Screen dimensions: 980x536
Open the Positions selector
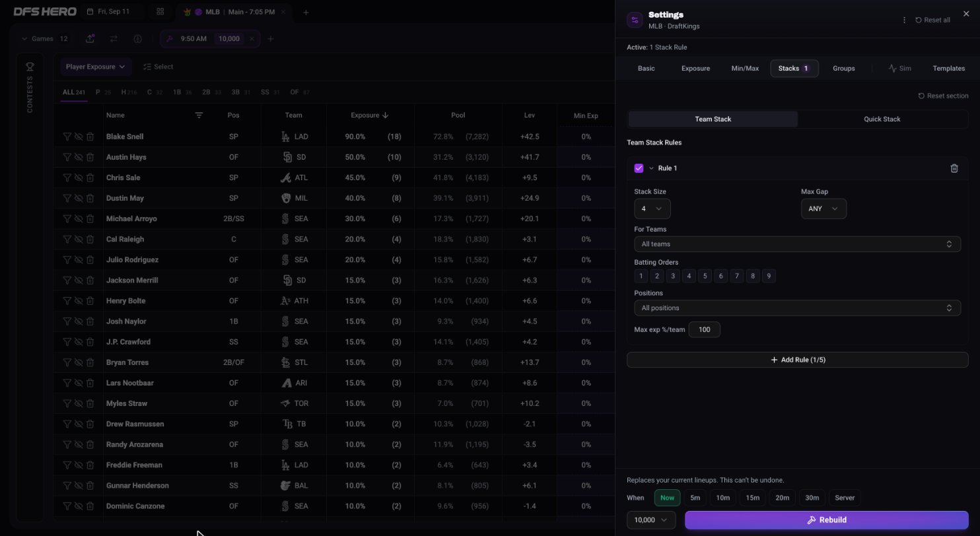coord(797,308)
